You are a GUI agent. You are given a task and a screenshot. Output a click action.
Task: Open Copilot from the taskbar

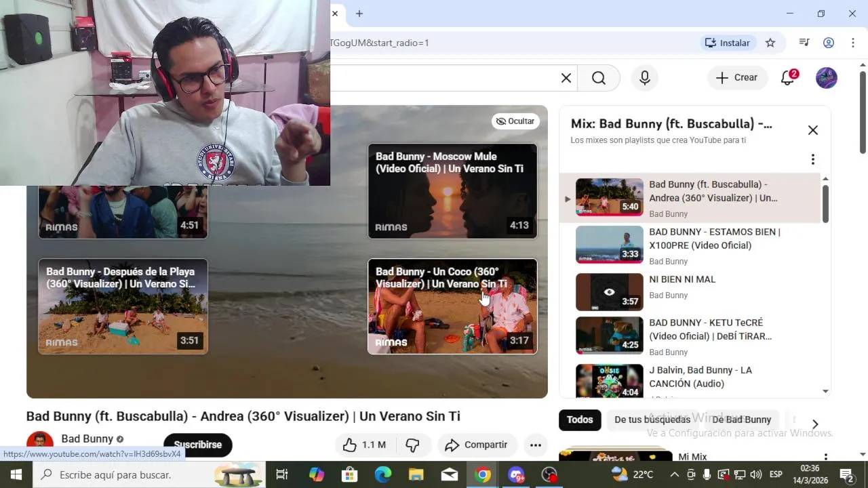pyautogui.click(x=316, y=474)
